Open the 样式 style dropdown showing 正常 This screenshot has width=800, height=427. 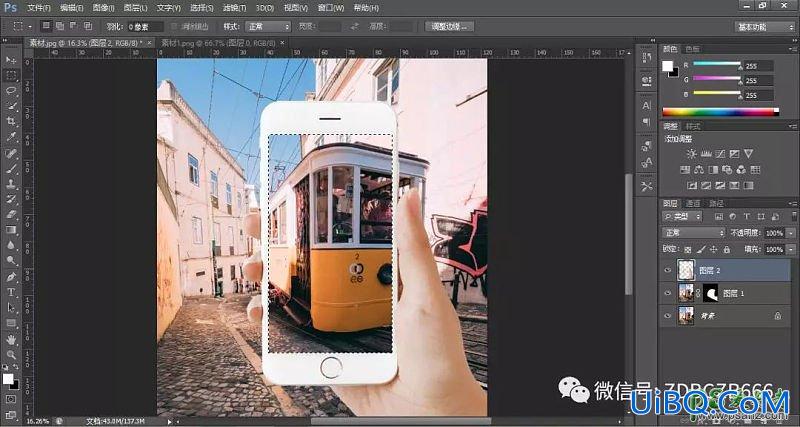click(268, 27)
